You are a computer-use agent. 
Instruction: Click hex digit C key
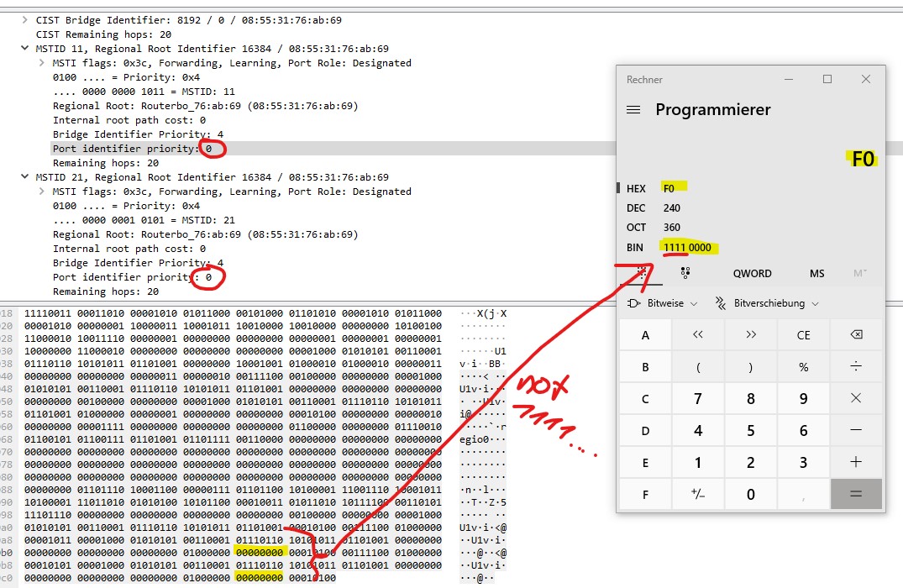645,398
